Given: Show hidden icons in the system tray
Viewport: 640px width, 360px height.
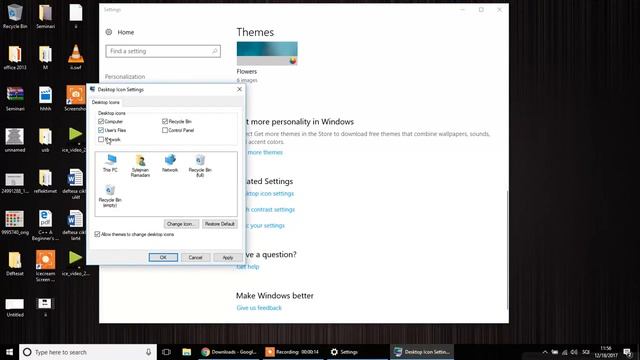Looking at the screenshot, I should [545, 352].
